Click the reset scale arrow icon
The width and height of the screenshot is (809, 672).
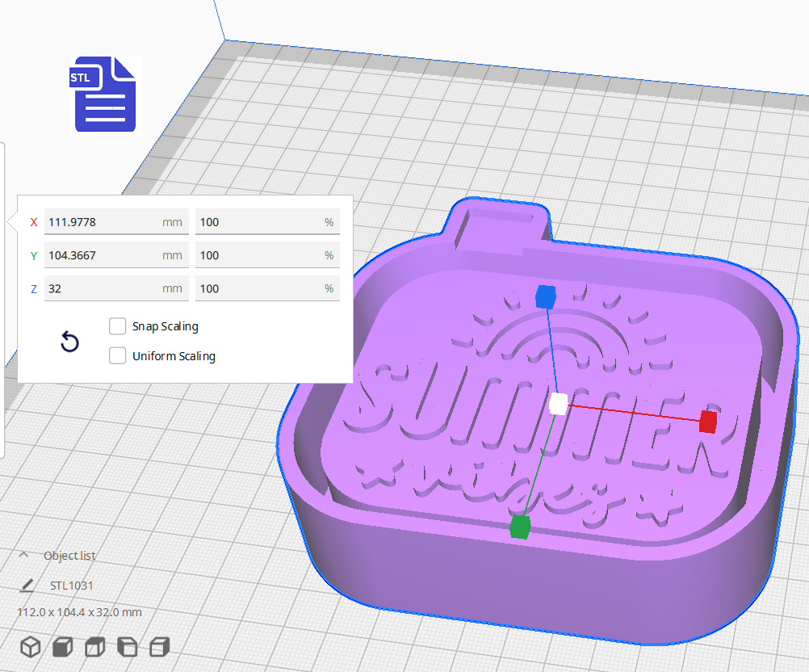pyautogui.click(x=69, y=342)
